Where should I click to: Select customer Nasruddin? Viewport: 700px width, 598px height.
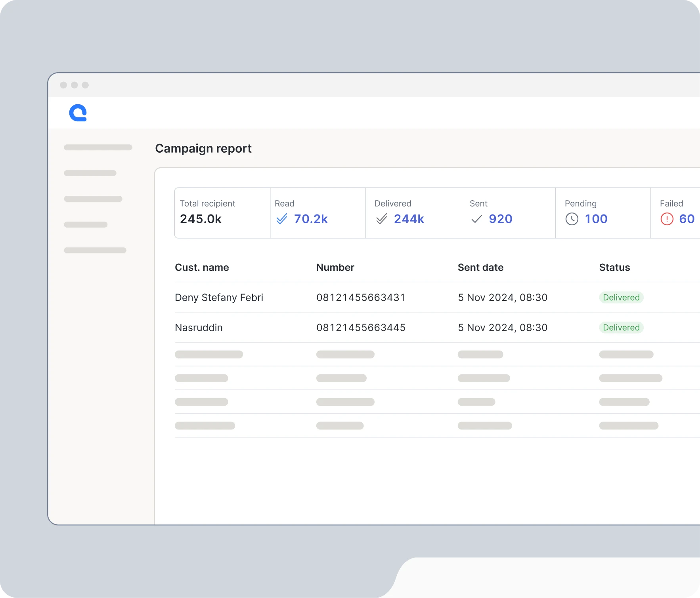coord(199,328)
